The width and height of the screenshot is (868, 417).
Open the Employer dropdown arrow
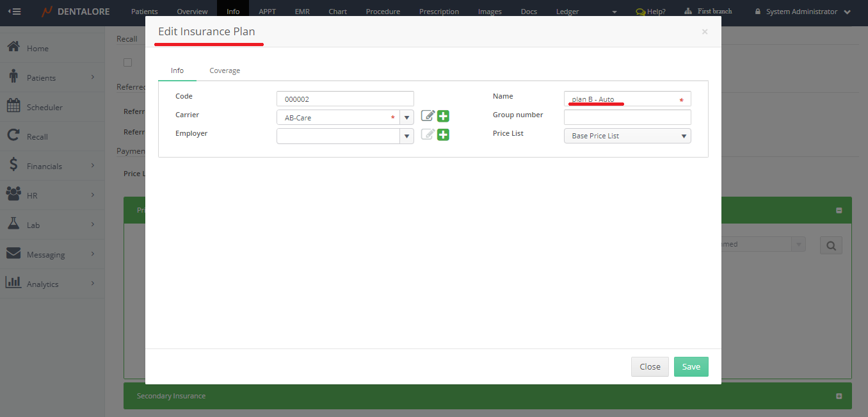(x=406, y=136)
